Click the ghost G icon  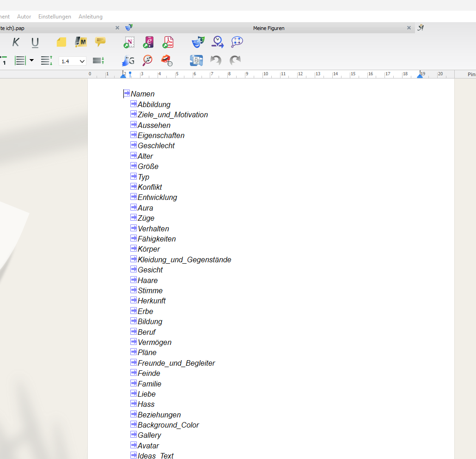(x=128, y=60)
